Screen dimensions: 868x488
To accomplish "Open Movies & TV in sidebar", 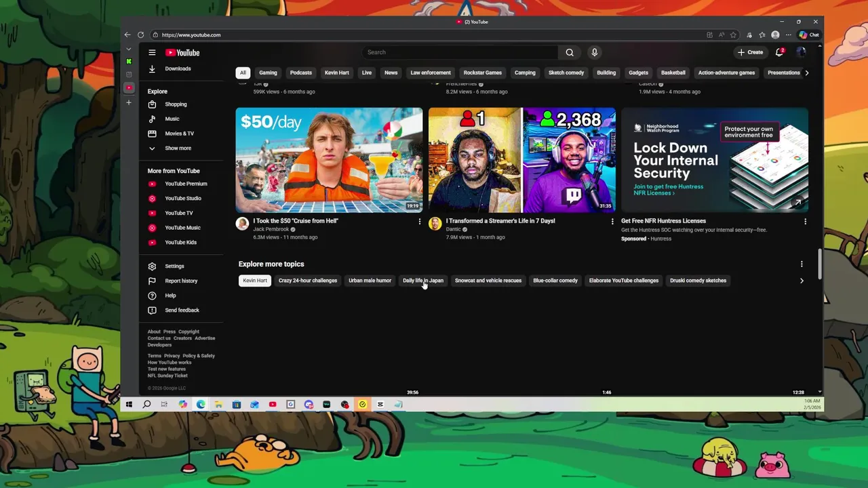I will pyautogui.click(x=180, y=134).
